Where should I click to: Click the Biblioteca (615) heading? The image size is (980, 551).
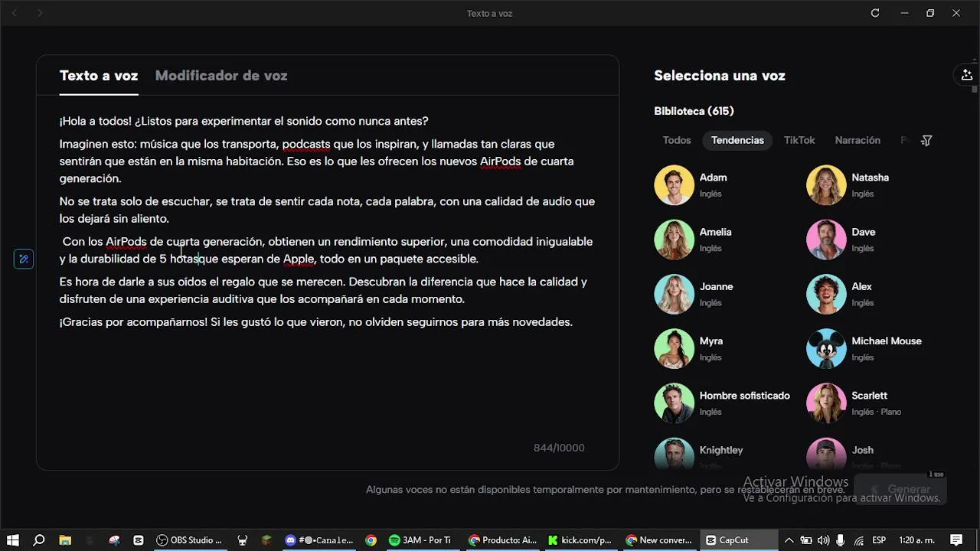(x=694, y=111)
